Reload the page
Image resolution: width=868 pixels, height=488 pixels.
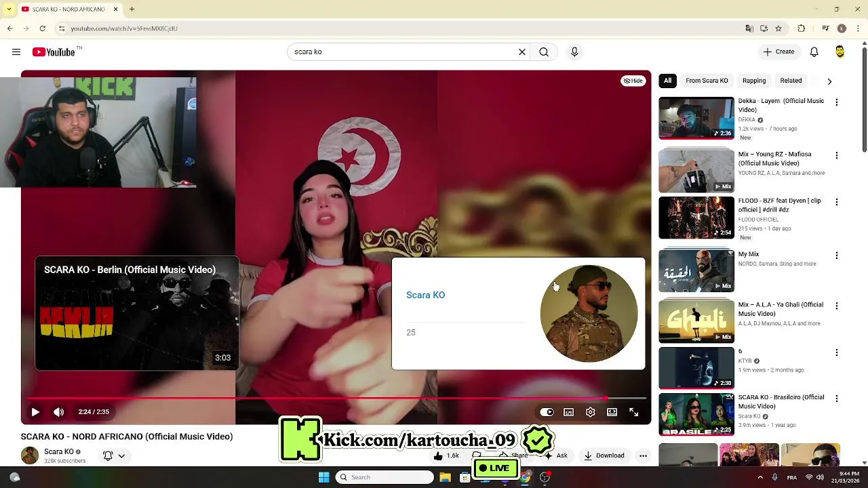[42, 28]
